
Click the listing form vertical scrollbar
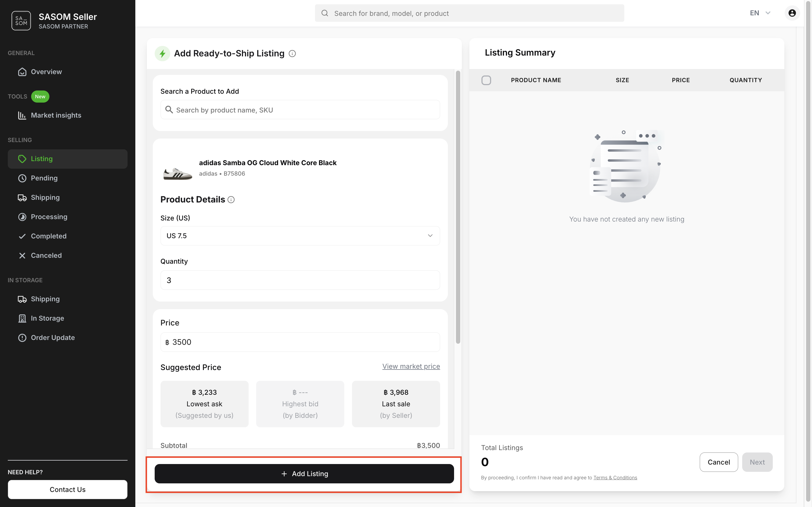(x=458, y=207)
